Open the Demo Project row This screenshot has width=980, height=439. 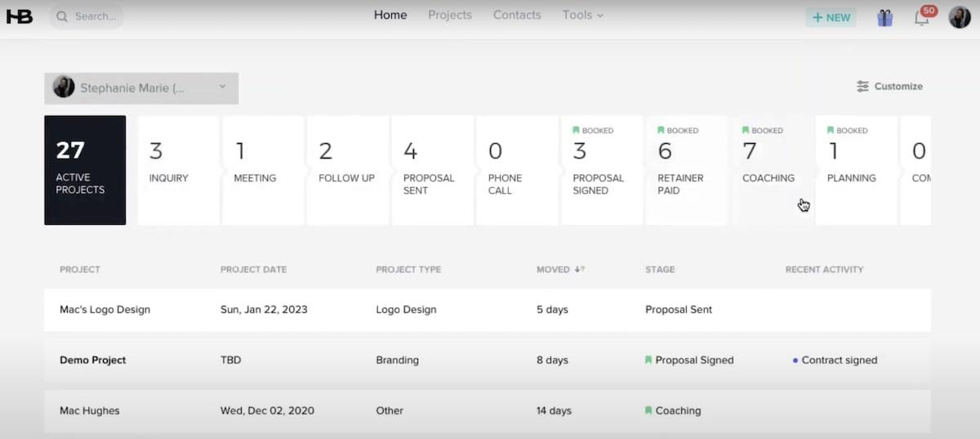tap(93, 360)
